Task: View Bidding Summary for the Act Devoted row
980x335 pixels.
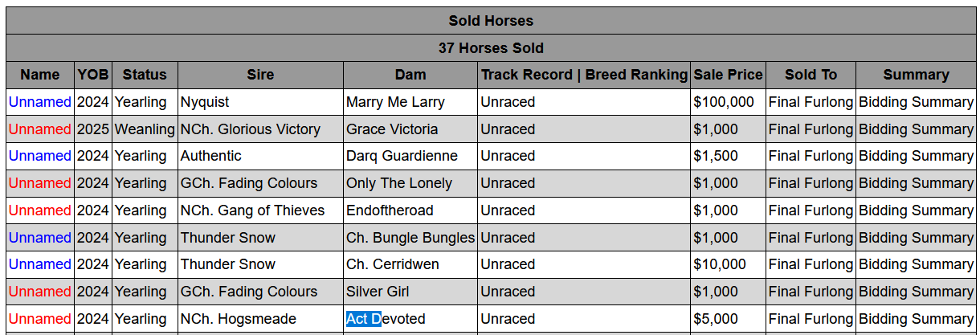Action: 916,319
